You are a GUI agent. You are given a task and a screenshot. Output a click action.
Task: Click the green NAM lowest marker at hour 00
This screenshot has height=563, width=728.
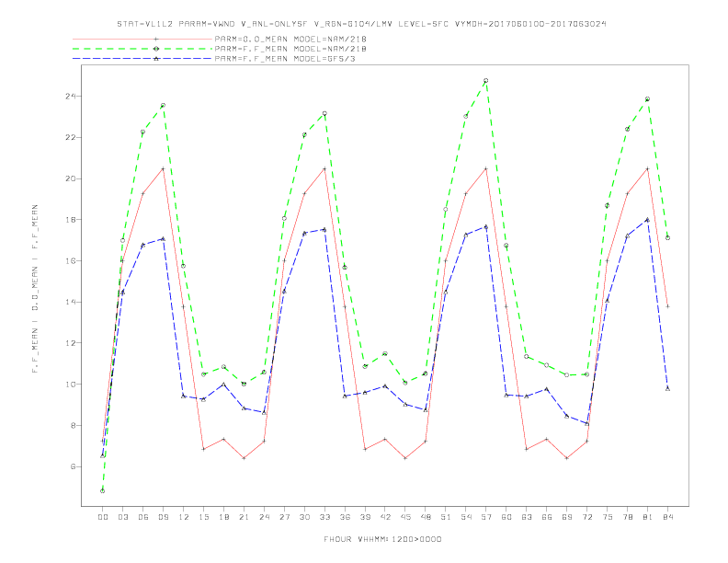(x=103, y=491)
